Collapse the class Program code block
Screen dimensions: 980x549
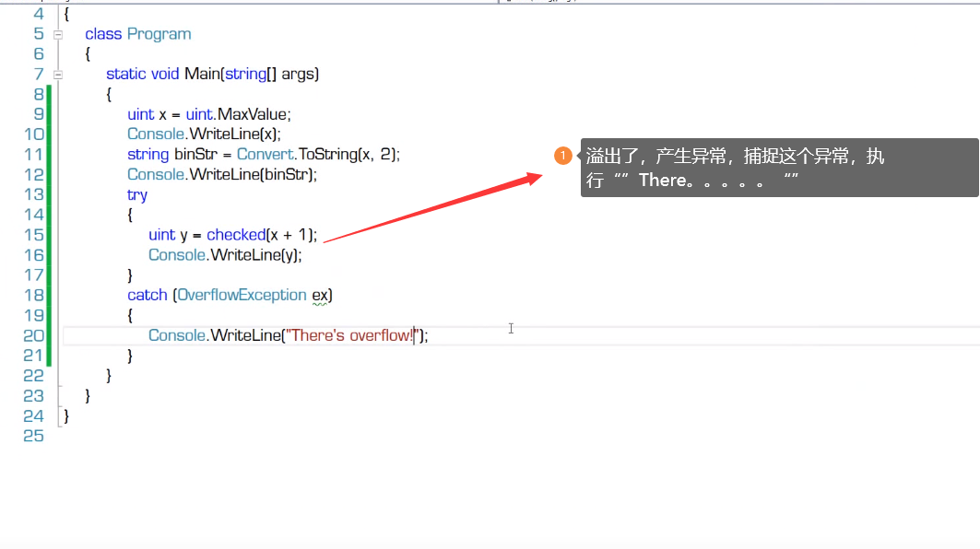click(58, 35)
